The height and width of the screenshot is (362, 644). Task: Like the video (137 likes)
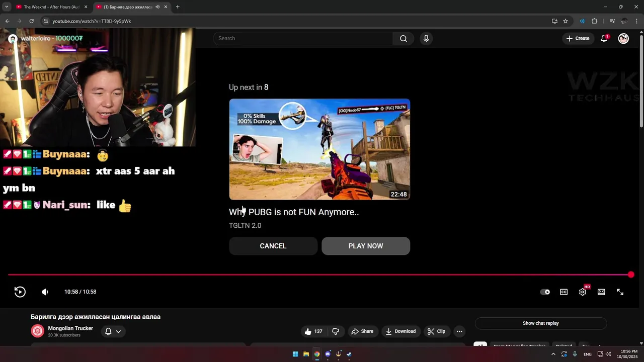click(x=313, y=331)
